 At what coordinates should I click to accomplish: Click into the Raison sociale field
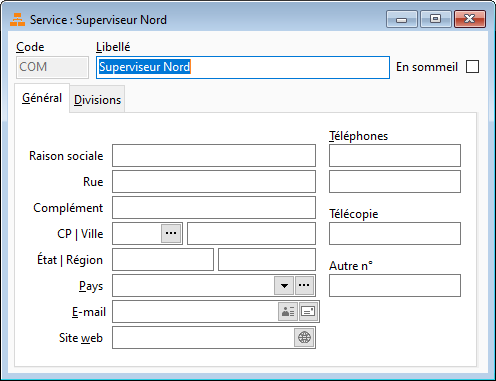point(214,155)
